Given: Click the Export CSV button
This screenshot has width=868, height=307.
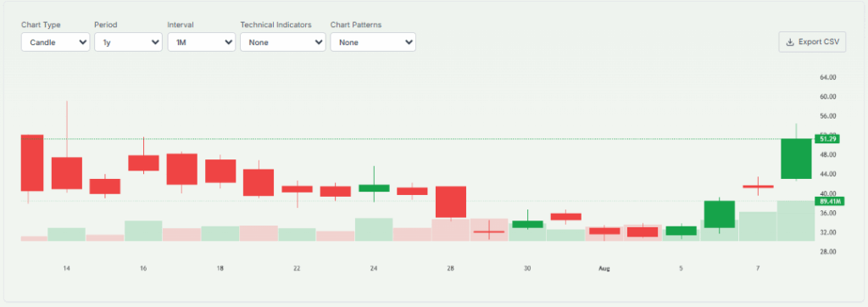Looking at the screenshot, I should (x=812, y=42).
